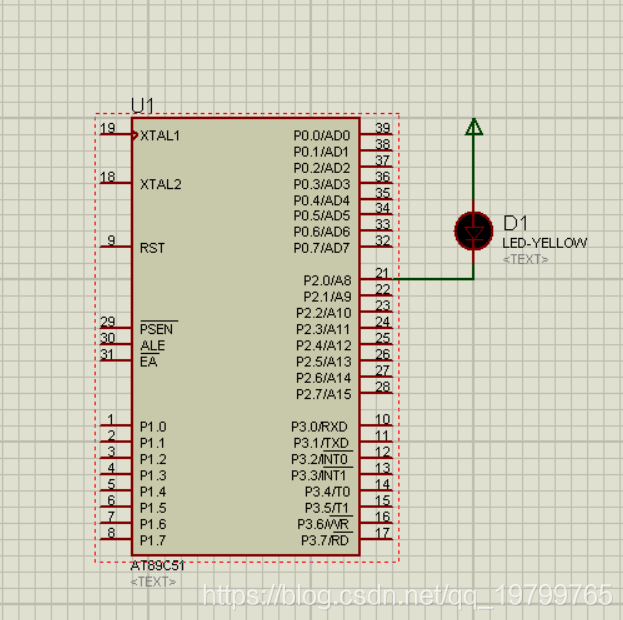Click pin number 31 beside EA

coord(107,354)
